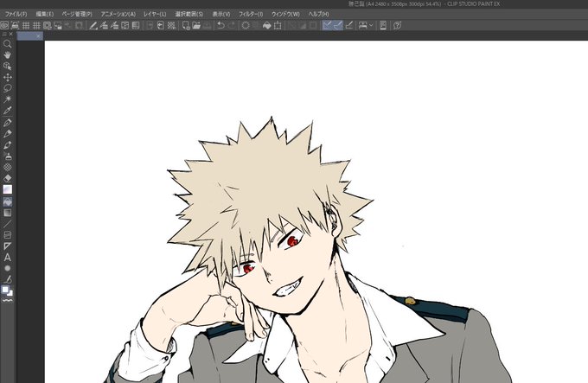Click the Redo arrow in command bar
Image resolution: width=588 pixels, height=383 pixels.
pyautogui.click(x=232, y=25)
